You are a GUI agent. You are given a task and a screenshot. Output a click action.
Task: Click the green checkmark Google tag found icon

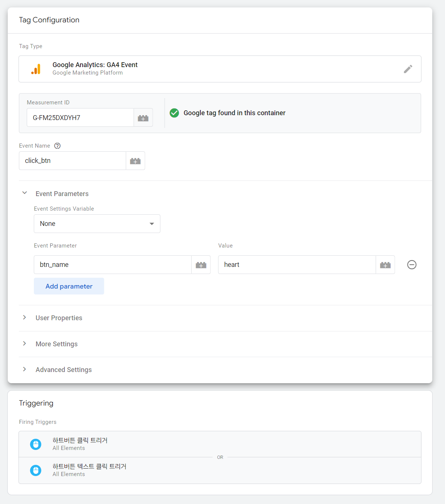pyautogui.click(x=174, y=113)
